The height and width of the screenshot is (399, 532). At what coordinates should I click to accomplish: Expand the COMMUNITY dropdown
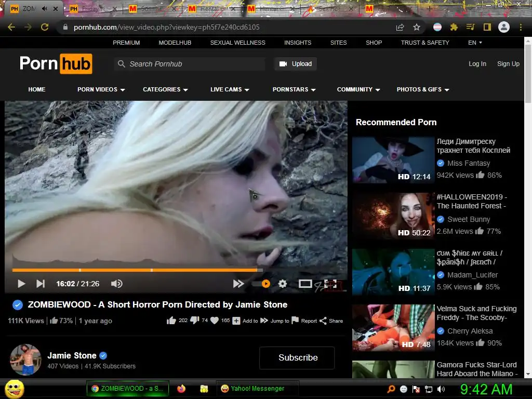[358, 89]
